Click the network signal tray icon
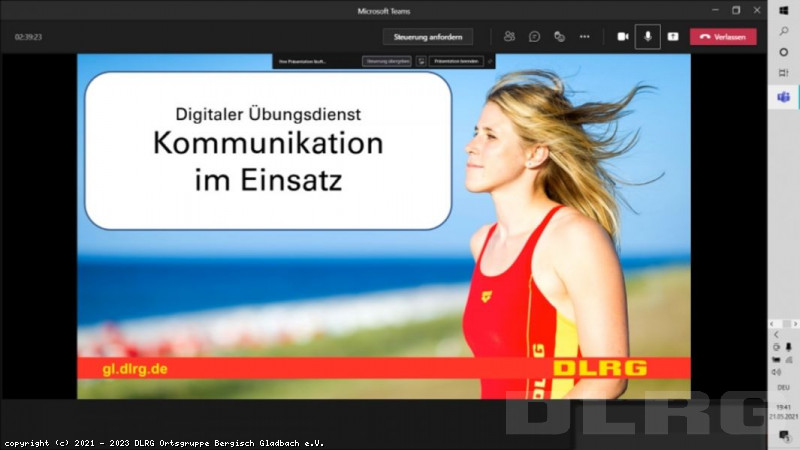800x450 pixels. [x=789, y=360]
